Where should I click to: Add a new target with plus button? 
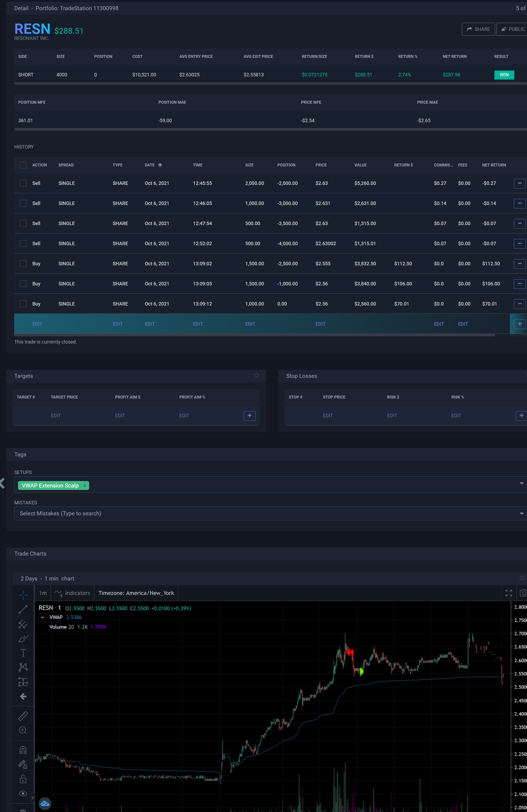[x=249, y=416]
